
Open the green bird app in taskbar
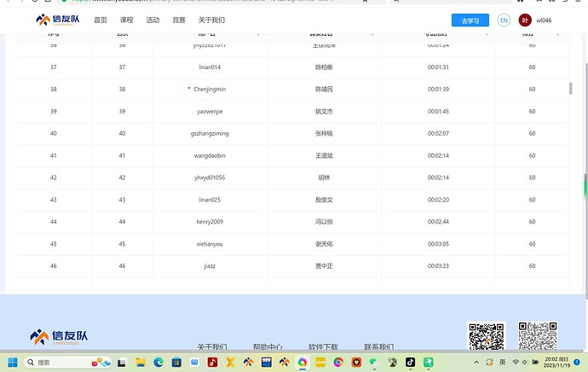(429, 363)
